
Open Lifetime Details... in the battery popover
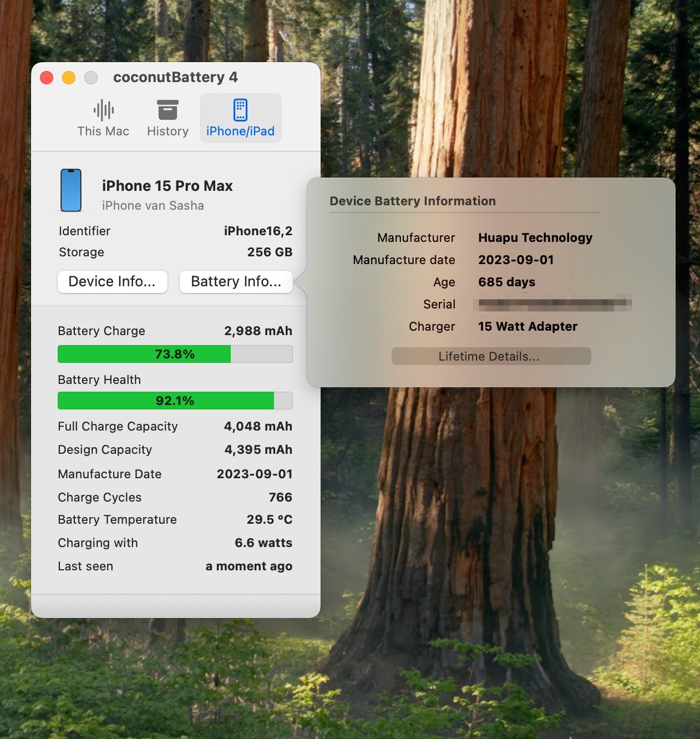pyautogui.click(x=491, y=356)
